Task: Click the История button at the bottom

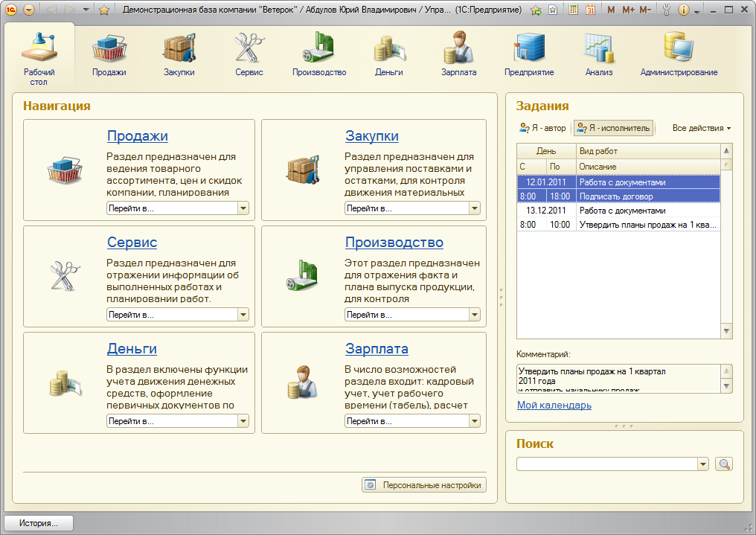Action: tap(39, 523)
